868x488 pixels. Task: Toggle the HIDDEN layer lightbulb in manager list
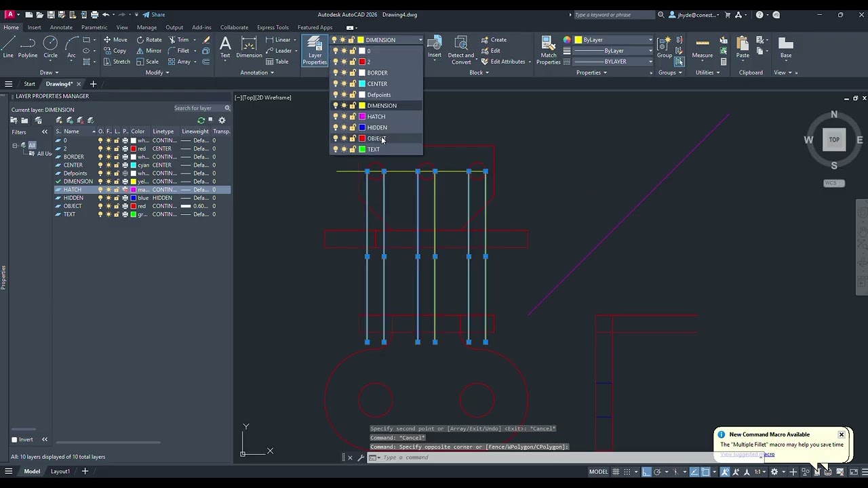pyautogui.click(x=100, y=198)
